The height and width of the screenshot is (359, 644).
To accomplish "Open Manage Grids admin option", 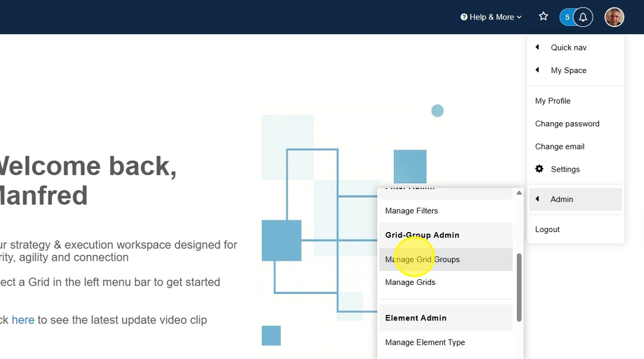I will [410, 282].
